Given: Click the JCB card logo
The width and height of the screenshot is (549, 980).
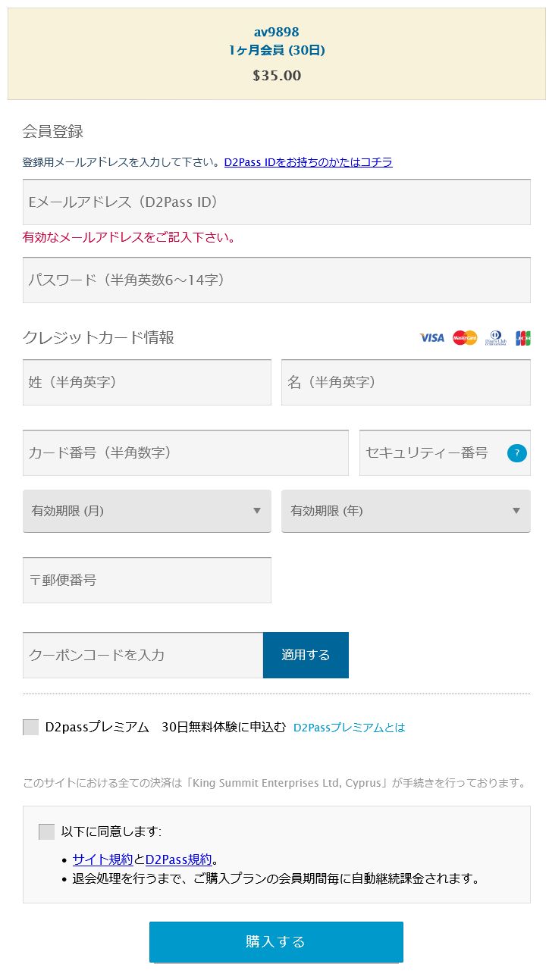Looking at the screenshot, I should tap(522, 338).
